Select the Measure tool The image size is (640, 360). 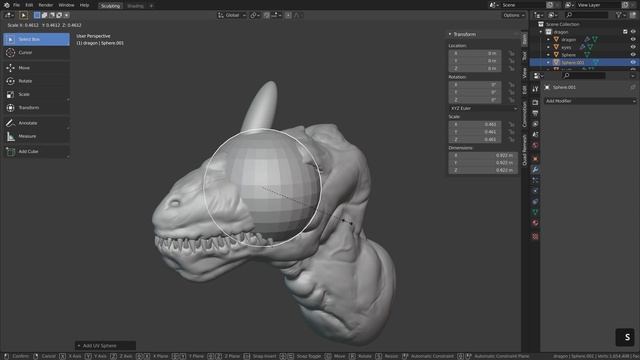pyautogui.click(x=36, y=136)
